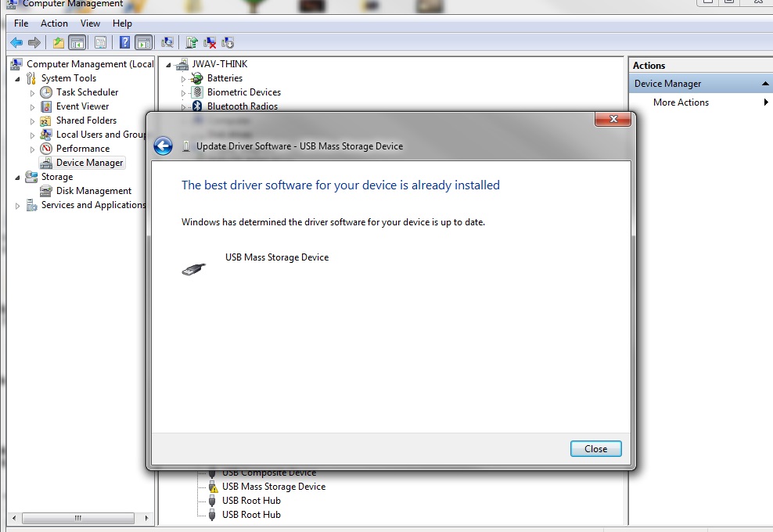The width and height of the screenshot is (773, 532).
Task: Click Scan for hardware changes toolbar icon
Action: click(167, 42)
